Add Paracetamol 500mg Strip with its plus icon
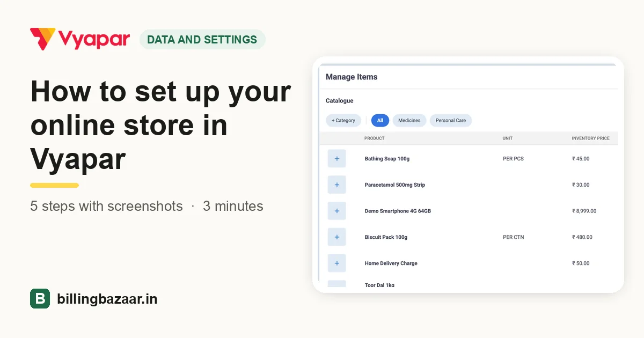Screen dimensions: 644x338 (337, 185)
